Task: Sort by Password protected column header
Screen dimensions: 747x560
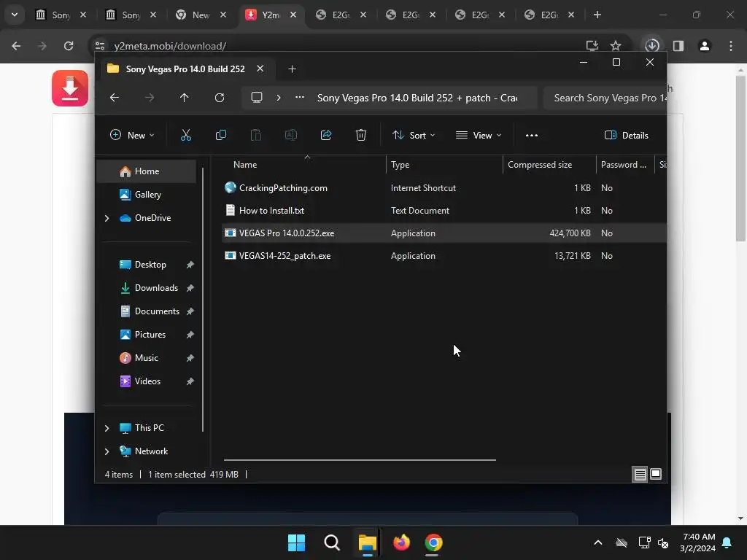Action: [x=625, y=165]
